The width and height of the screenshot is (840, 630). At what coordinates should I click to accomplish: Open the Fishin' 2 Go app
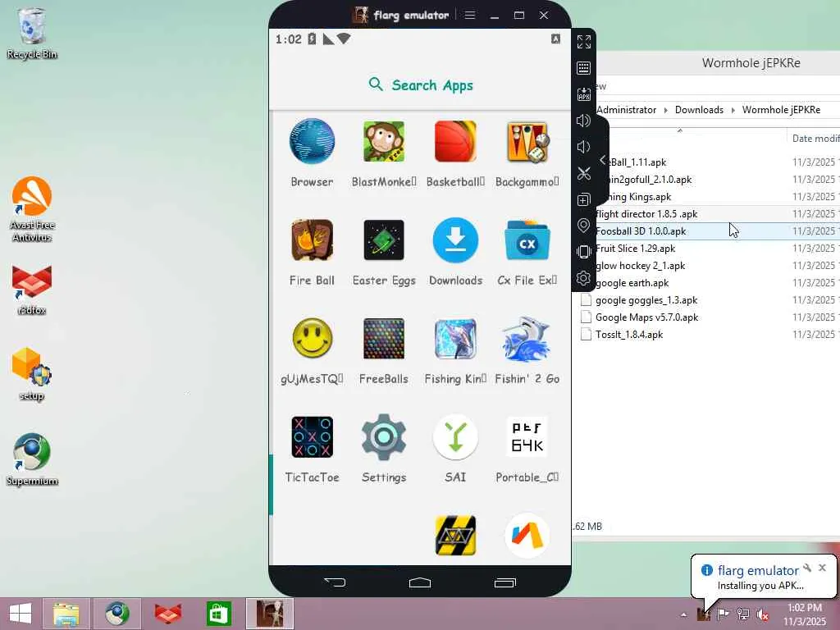[527, 339]
